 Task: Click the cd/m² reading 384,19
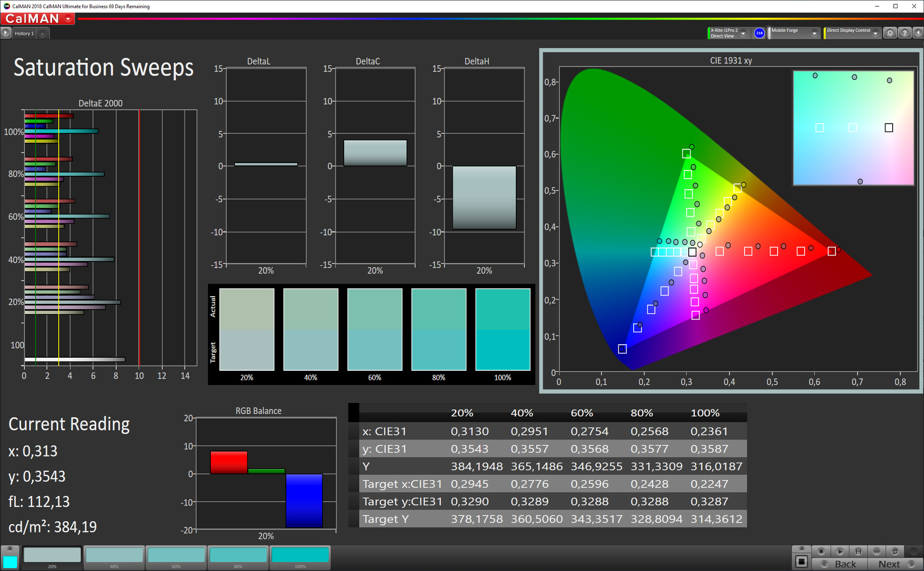coord(52,527)
